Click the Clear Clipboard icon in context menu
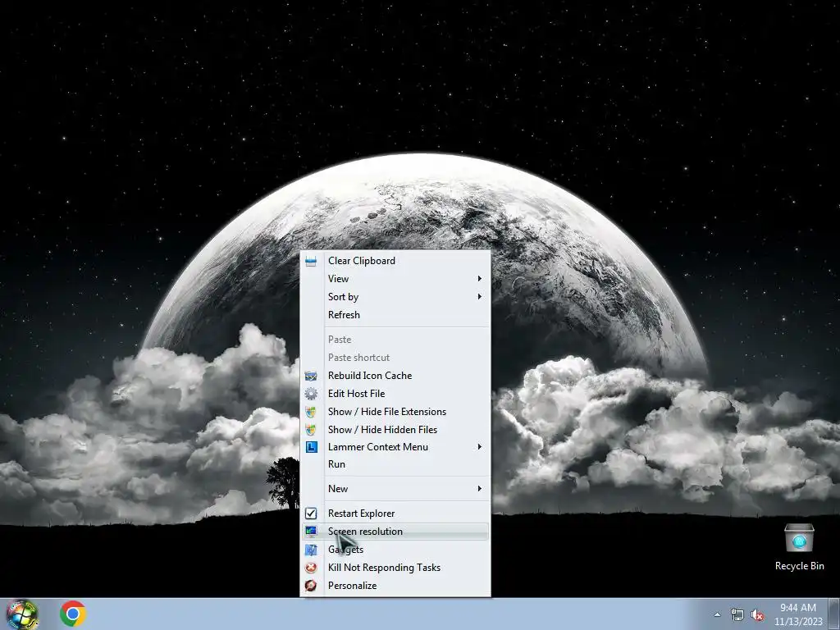 click(311, 261)
